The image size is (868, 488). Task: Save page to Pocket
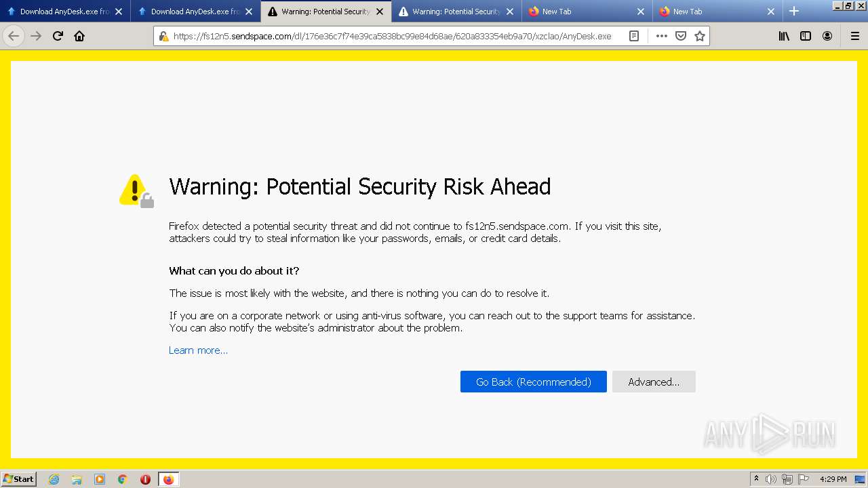pyautogui.click(x=681, y=36)
